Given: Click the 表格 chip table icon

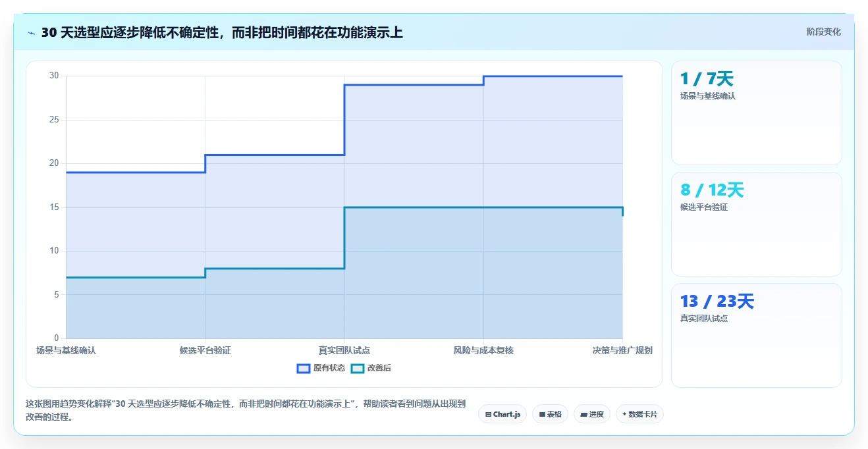Looking at the screenshot, I should [x=542, y=415].
